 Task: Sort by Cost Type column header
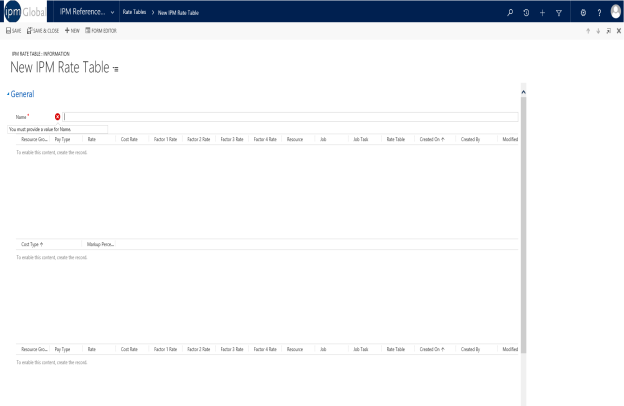(x=32, y=244)
